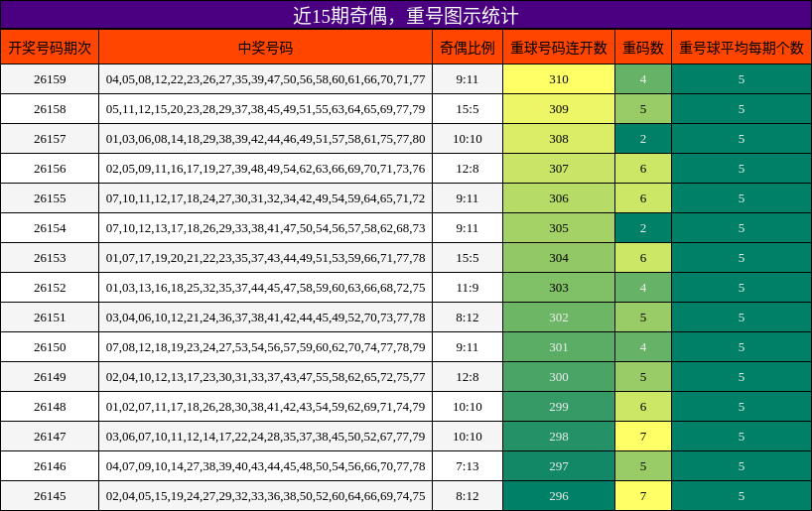Select winning numbers starting 03,04,06,10,12
Screen dimensions: 812x511
coord(266,318)
